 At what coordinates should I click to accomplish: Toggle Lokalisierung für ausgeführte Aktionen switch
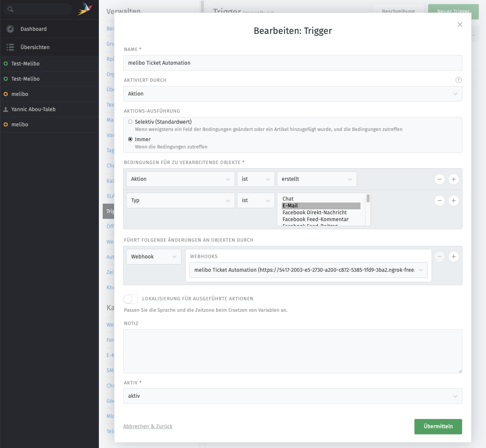131,299
